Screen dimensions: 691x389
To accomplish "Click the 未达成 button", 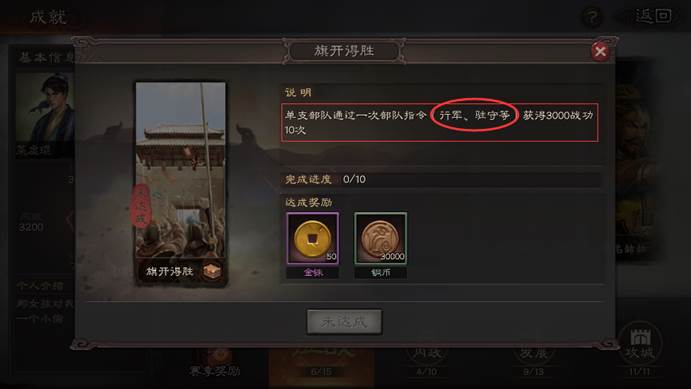I will tap(344, 322).
